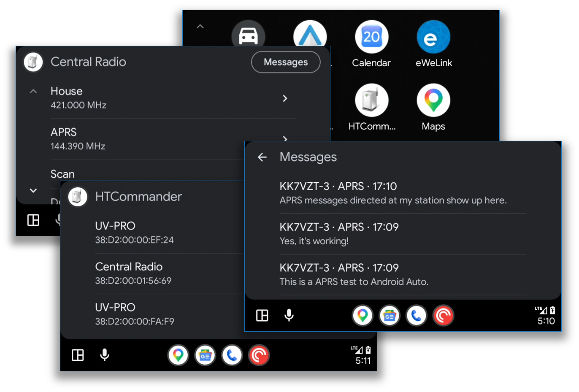Select the UV-PRO device 38:D2:00:00:FA:F9
Viewport: 579px width, 392px height.
click(170, 314)
